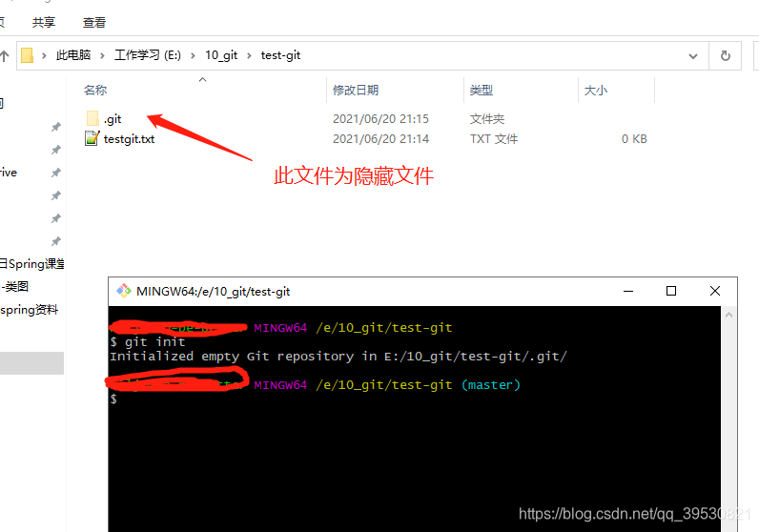
Task: Open the 查看 ribbon tab
Action: (x=93, y=22)
